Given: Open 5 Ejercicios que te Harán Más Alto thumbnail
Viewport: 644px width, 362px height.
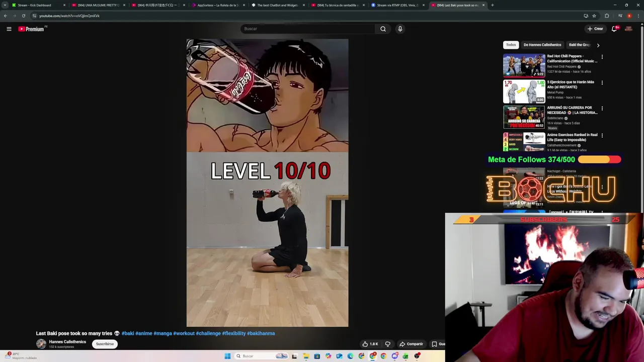Looking at the screenshot, I should (524, 91).
